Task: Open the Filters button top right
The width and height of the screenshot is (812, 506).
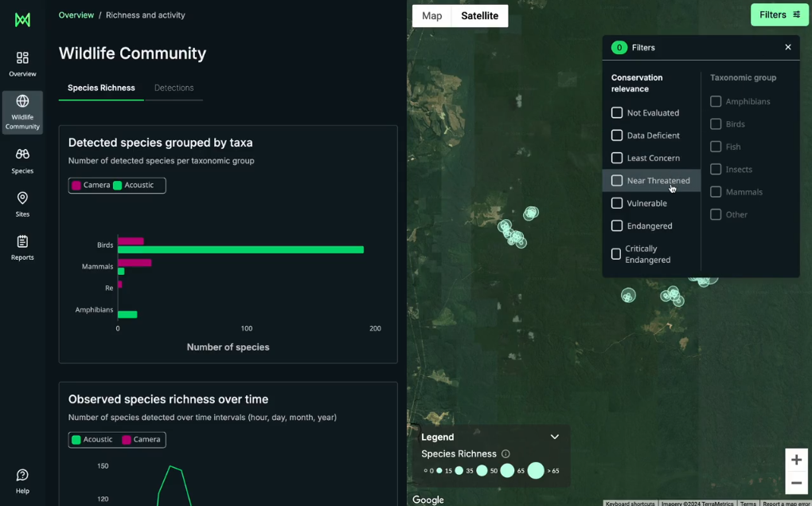Action: tap(779, 14)
